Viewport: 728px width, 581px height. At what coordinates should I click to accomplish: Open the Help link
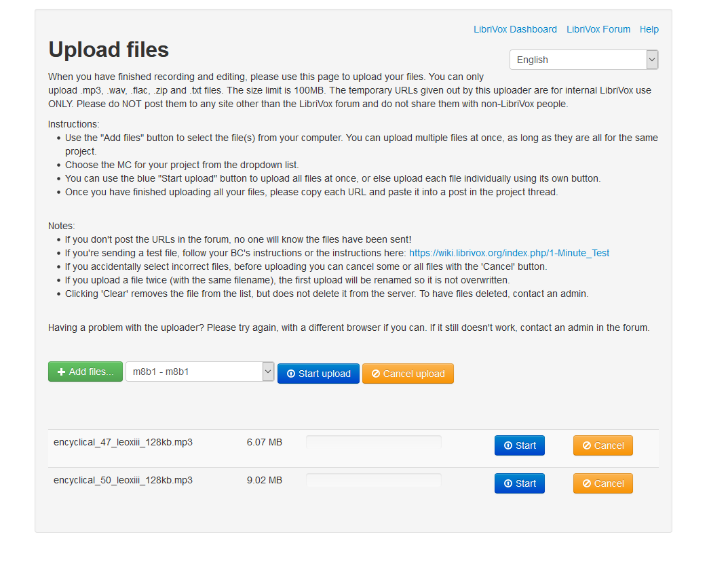(649, 29)
